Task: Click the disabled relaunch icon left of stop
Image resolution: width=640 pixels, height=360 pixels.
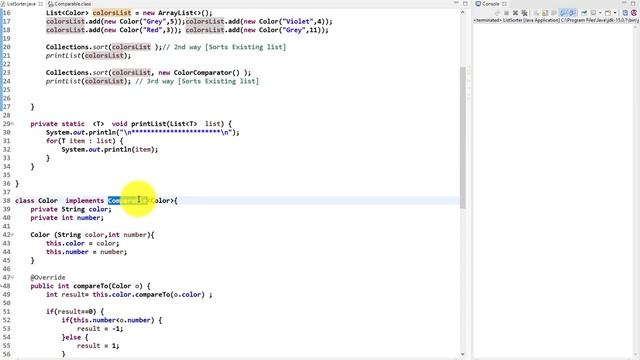Action: click(498, 13)
